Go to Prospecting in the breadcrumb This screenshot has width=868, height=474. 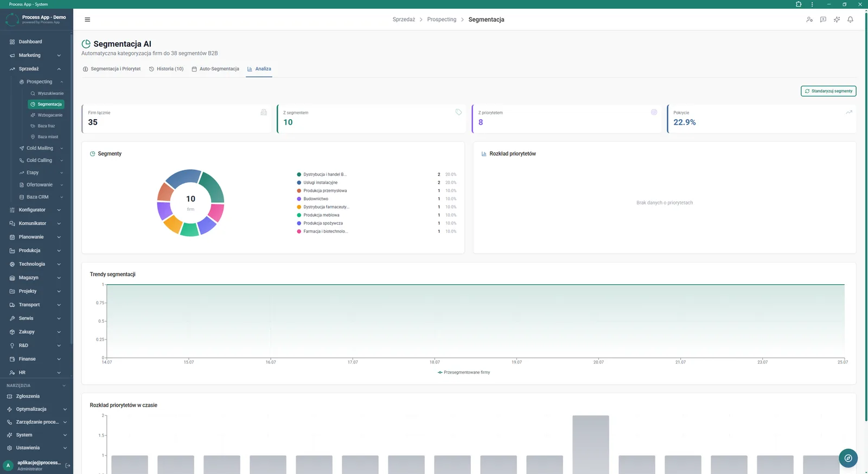442,20
